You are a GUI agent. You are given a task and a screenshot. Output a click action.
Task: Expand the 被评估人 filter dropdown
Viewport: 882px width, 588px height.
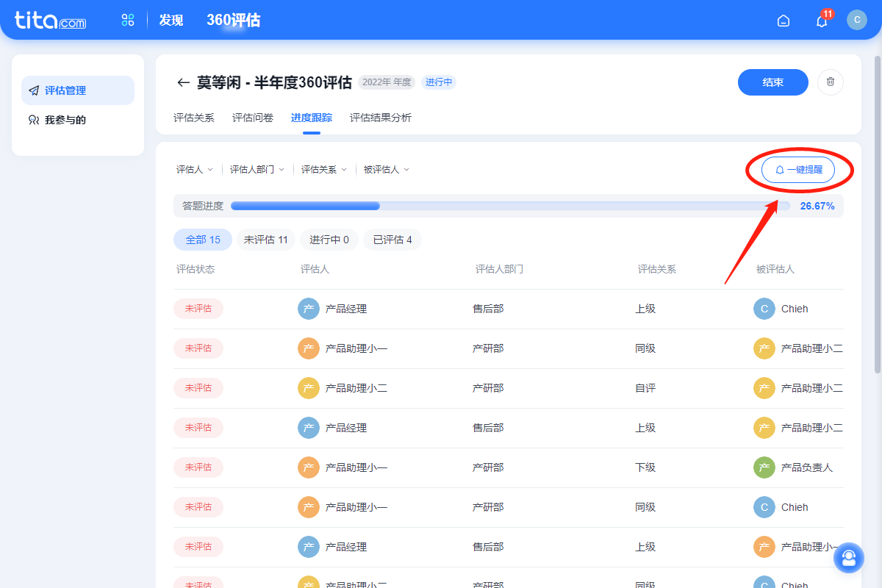[386, 170]
